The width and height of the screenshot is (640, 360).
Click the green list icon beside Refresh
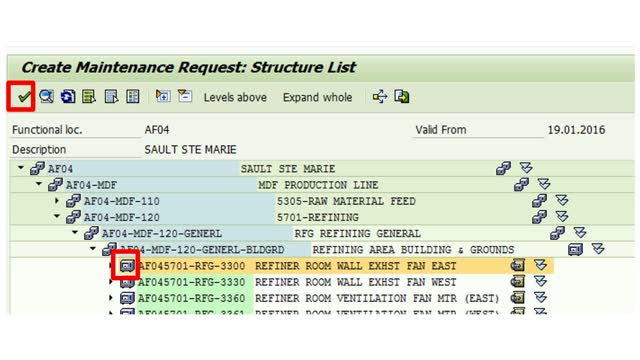coord(89,97)
